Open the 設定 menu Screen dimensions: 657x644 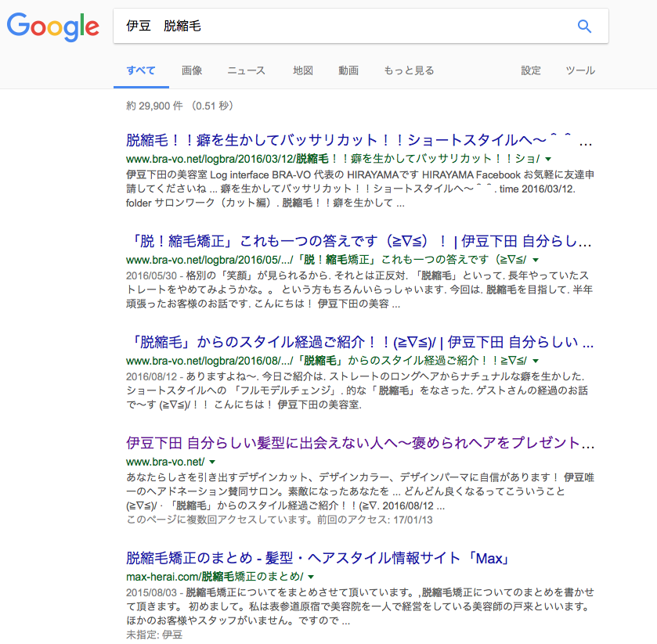point(531,70)
